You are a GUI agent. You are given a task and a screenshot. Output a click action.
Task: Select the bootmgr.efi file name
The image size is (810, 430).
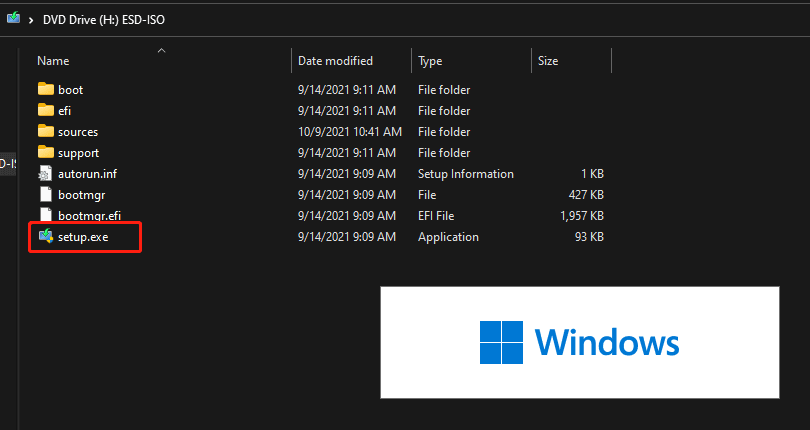(x=89, y=216)
